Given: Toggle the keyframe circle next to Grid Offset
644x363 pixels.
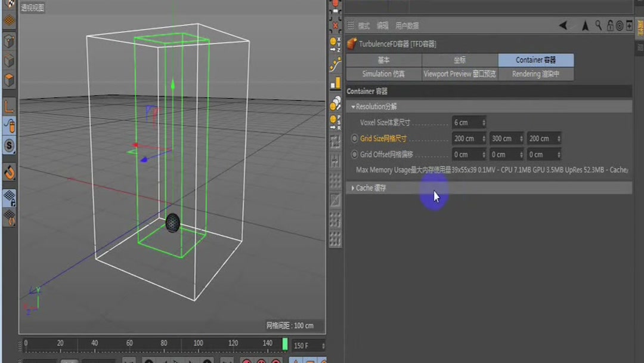Looking at the screenshot, I should (353, 154).
